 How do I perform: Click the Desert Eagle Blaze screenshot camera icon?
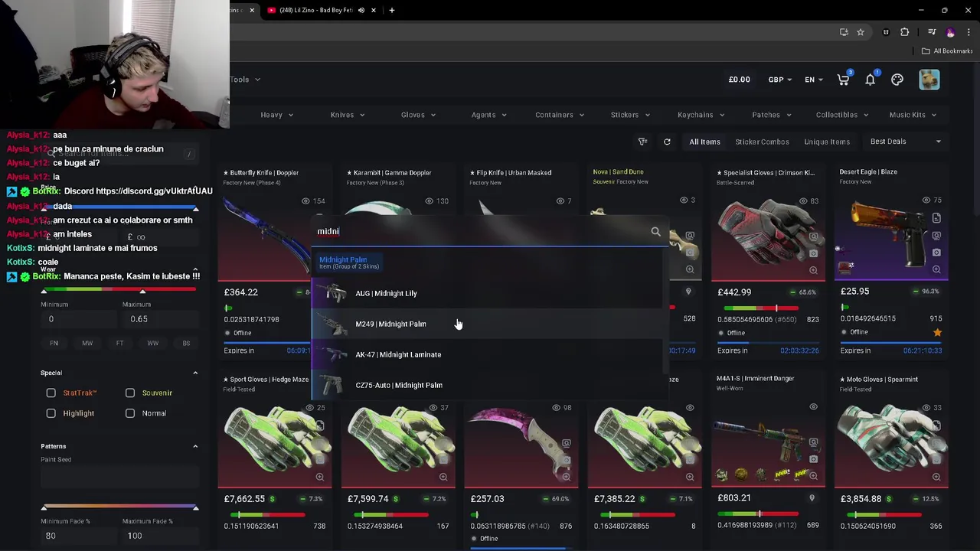[x=936, y=253]
